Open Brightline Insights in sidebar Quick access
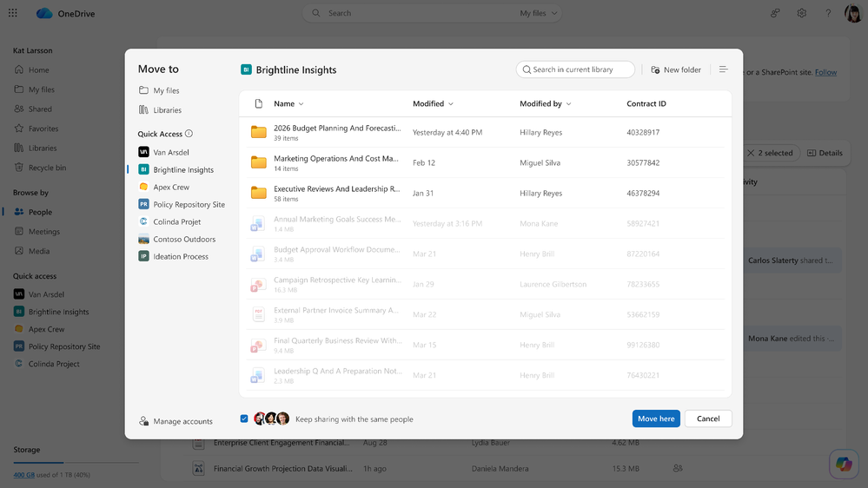Screen dimensions: 868x488 tap(51, 312)
